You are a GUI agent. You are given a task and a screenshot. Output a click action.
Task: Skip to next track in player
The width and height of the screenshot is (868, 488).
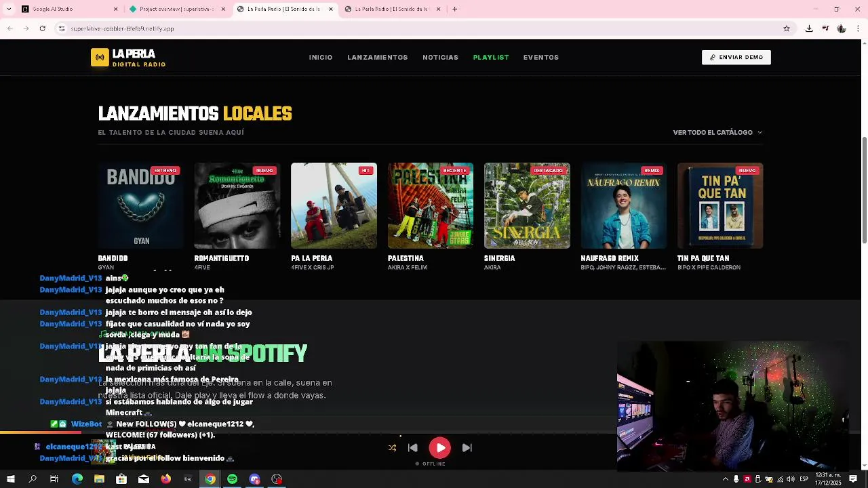click(x=467, y=448)
